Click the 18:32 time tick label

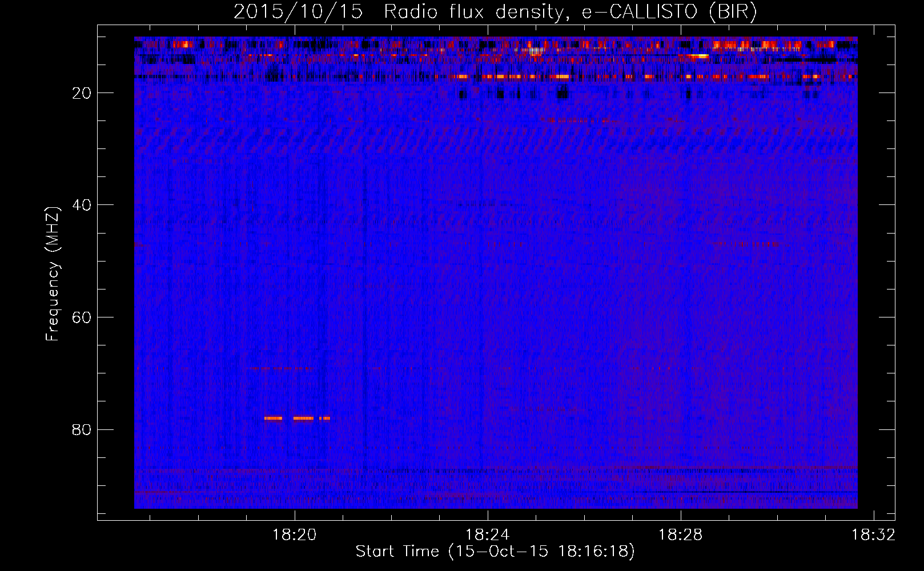click(873, 535)
